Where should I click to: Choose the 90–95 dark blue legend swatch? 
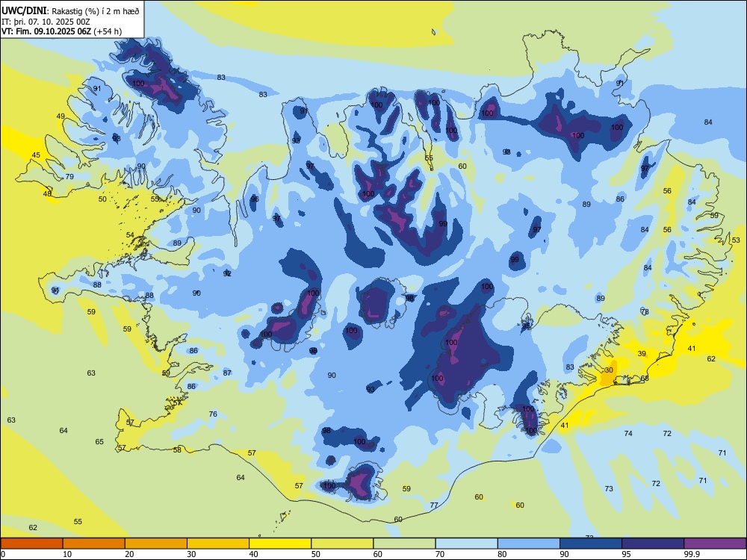[591, 544]
